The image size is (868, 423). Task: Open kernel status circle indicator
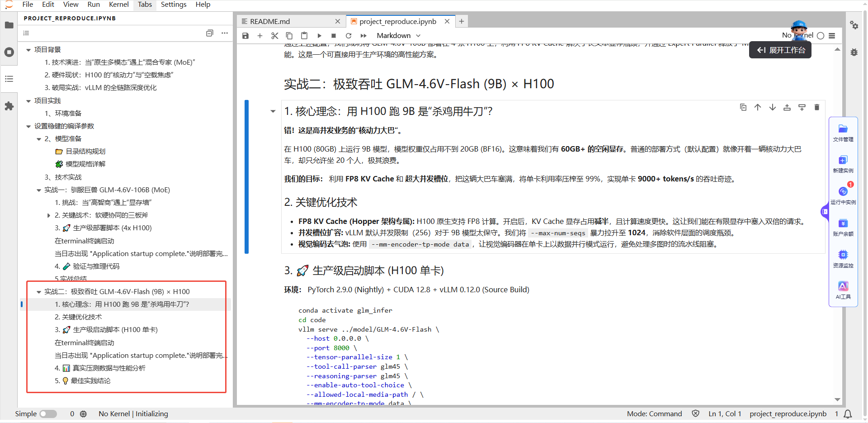coord(821,36)
